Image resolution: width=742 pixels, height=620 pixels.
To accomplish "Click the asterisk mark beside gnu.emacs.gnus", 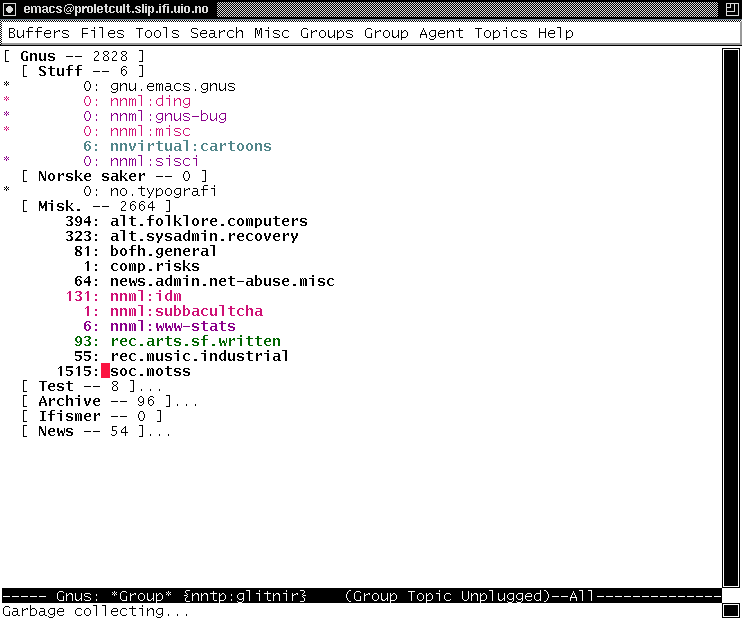I will click(x=7, y=86).
